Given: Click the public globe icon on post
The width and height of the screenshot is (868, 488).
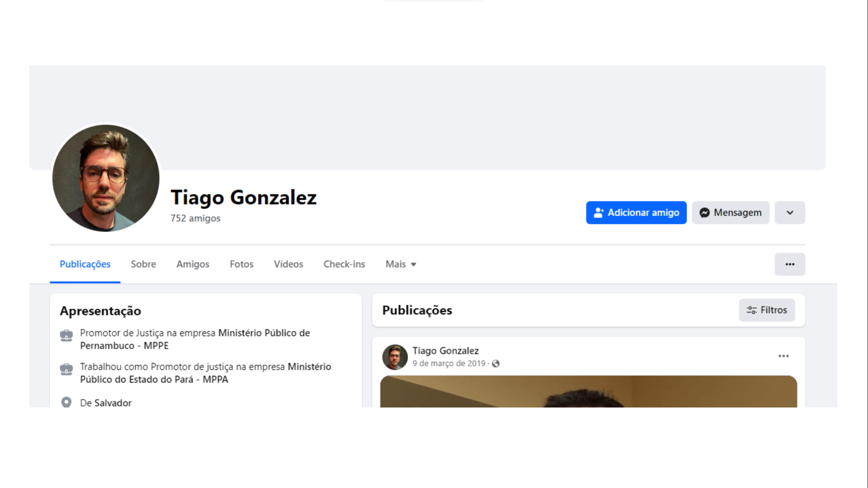Looking at the screenshot, I should click(496, 364).
